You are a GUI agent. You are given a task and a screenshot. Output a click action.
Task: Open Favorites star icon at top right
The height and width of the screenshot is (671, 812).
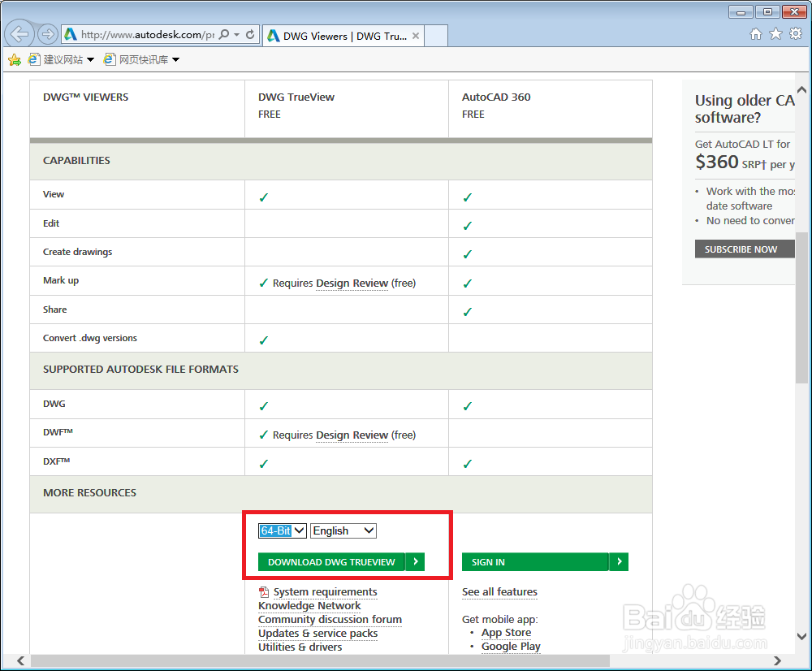[x=775, y=34]
